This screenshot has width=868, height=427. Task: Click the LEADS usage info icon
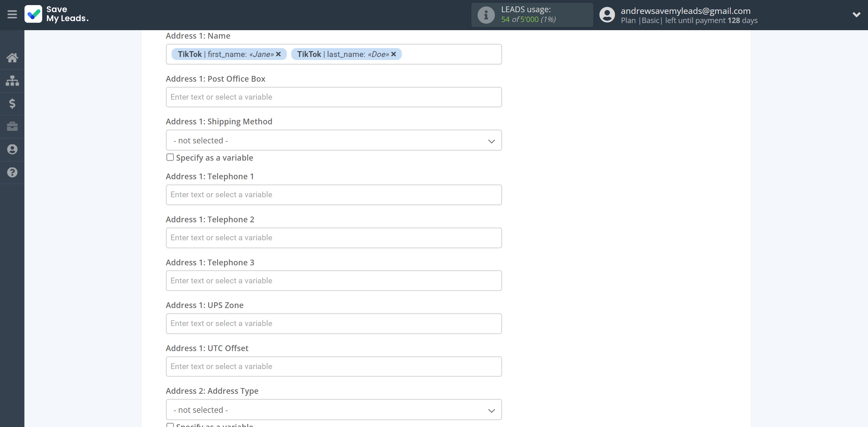(486, 15)
